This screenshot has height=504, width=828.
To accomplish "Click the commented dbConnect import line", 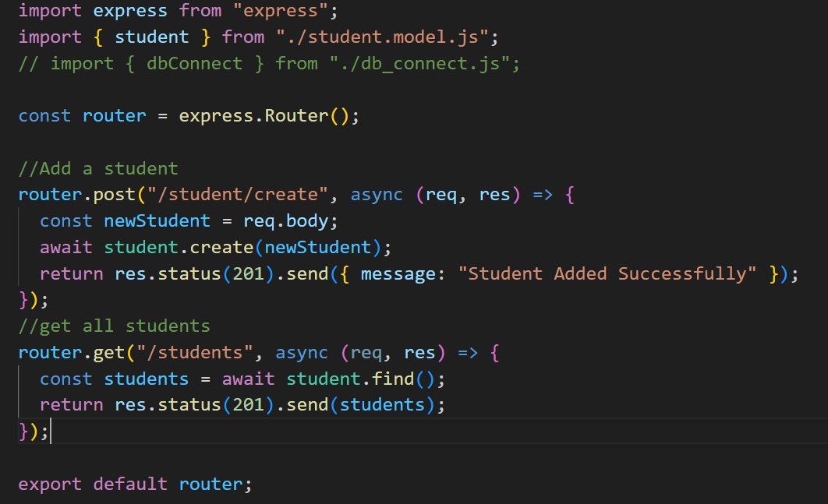I will tap(269, 64).
